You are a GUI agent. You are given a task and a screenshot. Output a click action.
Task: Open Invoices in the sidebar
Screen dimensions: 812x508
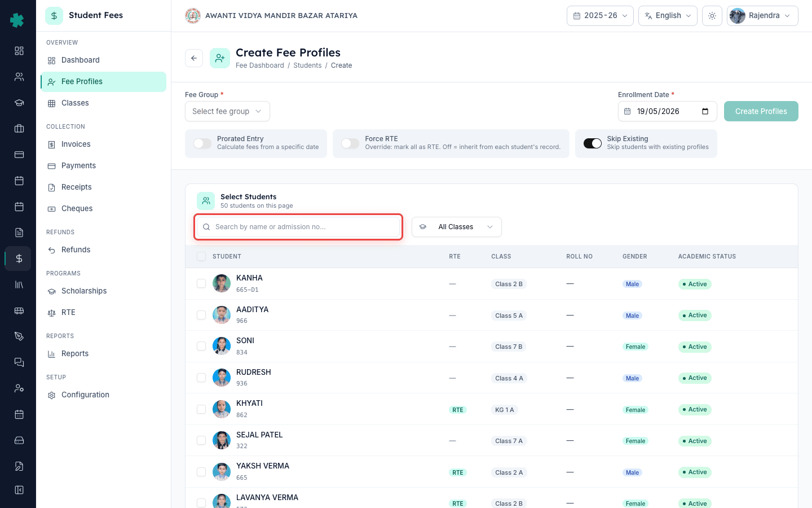point(103,144)
